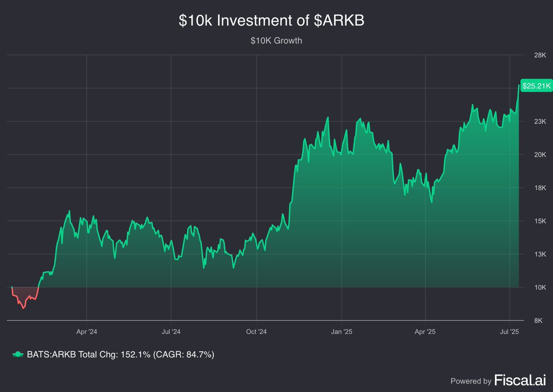Click the Jul '25 x-axis label
The image size is (553, 392).
pos(510,331)
